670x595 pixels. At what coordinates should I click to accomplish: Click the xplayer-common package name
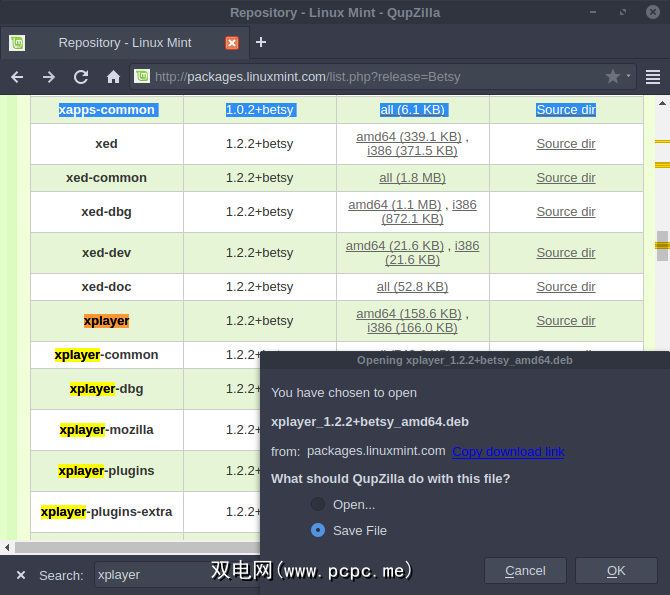(106, 355)
